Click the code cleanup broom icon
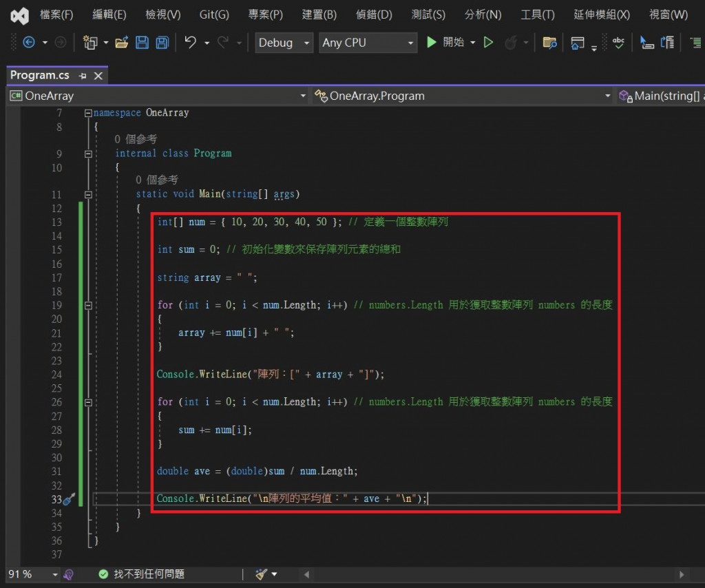This screenshot has width=705, height=588. coord(261,574)
